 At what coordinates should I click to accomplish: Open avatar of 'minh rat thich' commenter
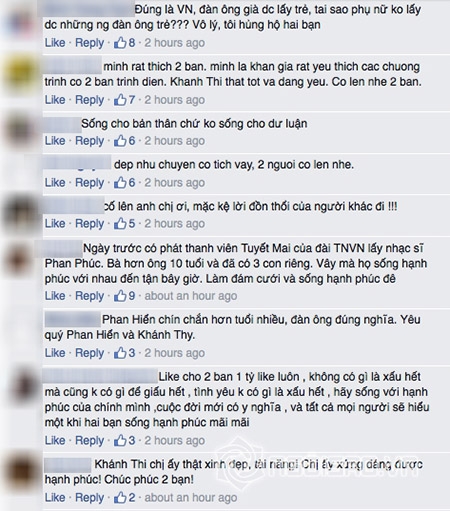(21, 75)
